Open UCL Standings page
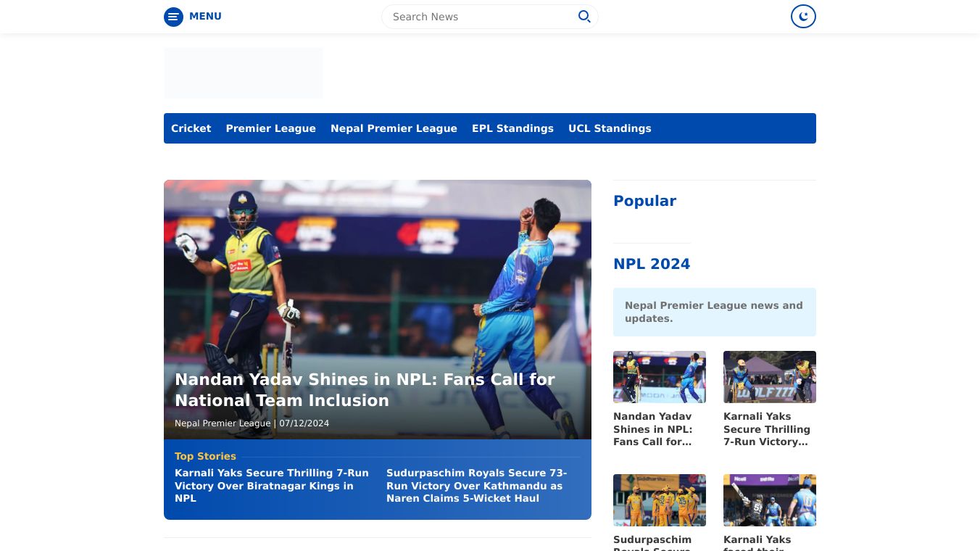The height and width of the screenshot is (551, 980). pos(610,128)
